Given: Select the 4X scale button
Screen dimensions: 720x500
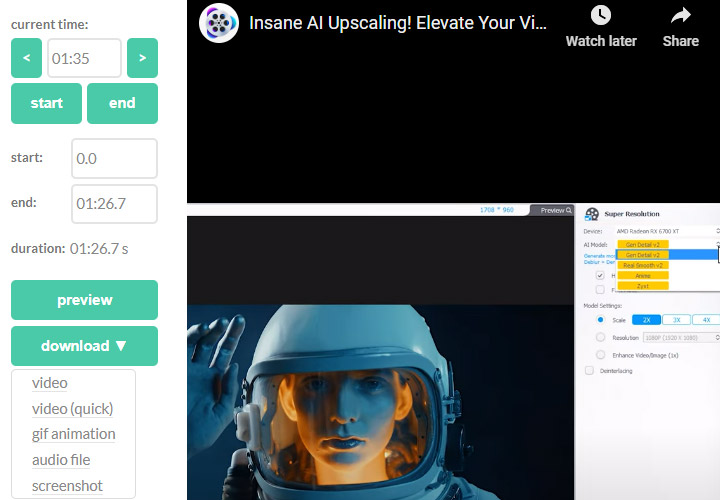Looking at the screenshot, I should pos(706,320).
